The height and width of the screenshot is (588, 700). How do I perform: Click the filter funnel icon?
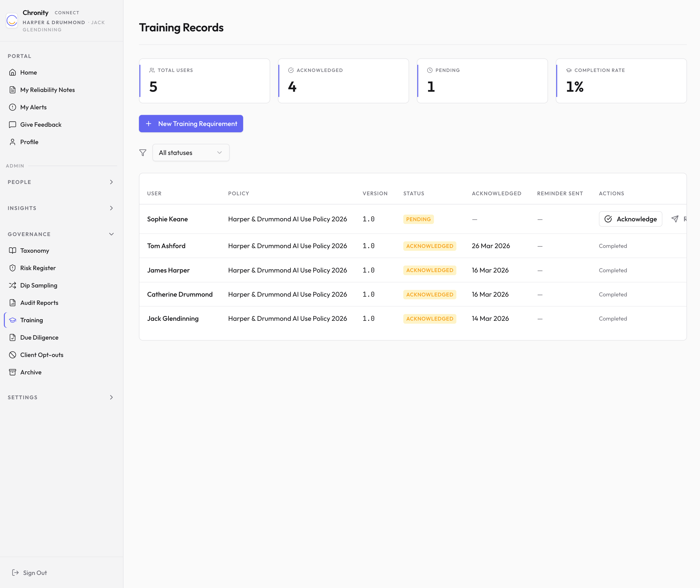[143, 153]
